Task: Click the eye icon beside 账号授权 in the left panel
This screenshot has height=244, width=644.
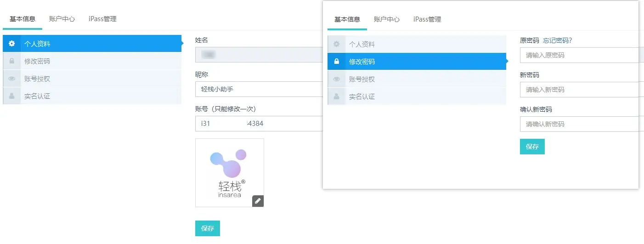Action: point(12,79)
